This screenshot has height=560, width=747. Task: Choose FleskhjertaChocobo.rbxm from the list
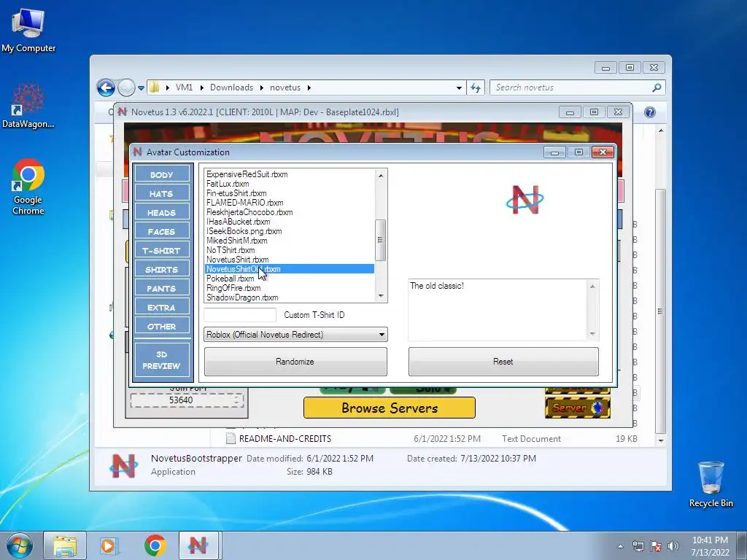click(x=289, y=212)
